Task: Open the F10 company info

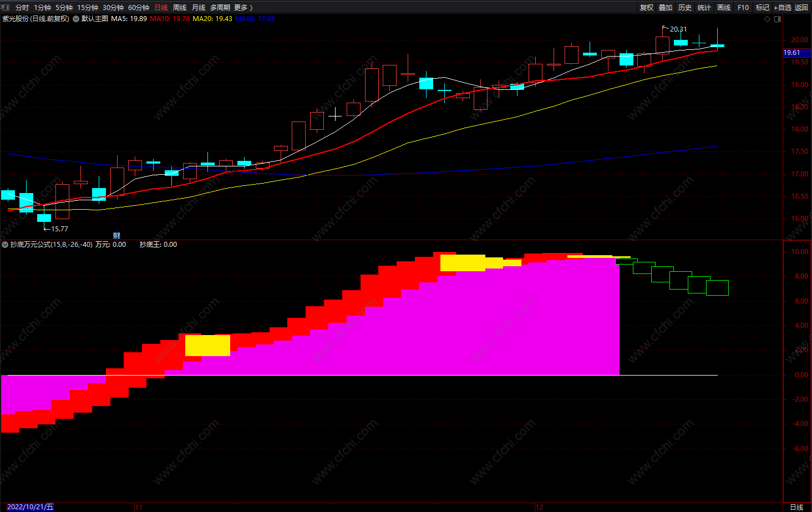Action: pos(743,8)
